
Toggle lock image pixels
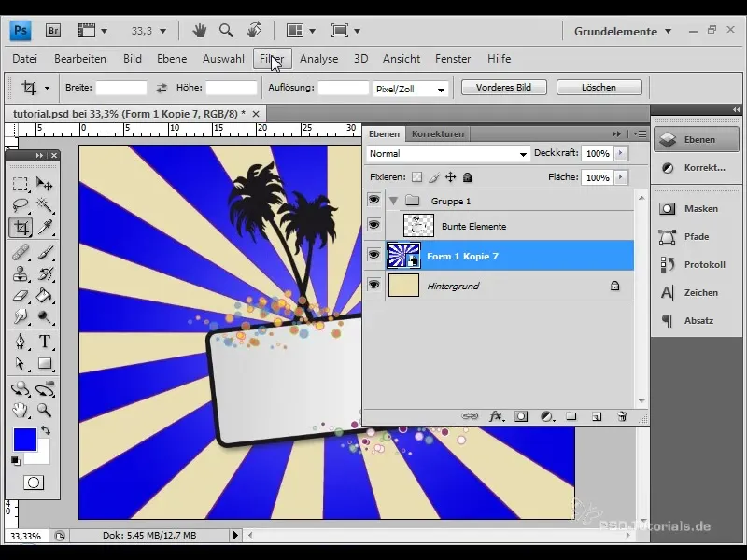point(434,177)
